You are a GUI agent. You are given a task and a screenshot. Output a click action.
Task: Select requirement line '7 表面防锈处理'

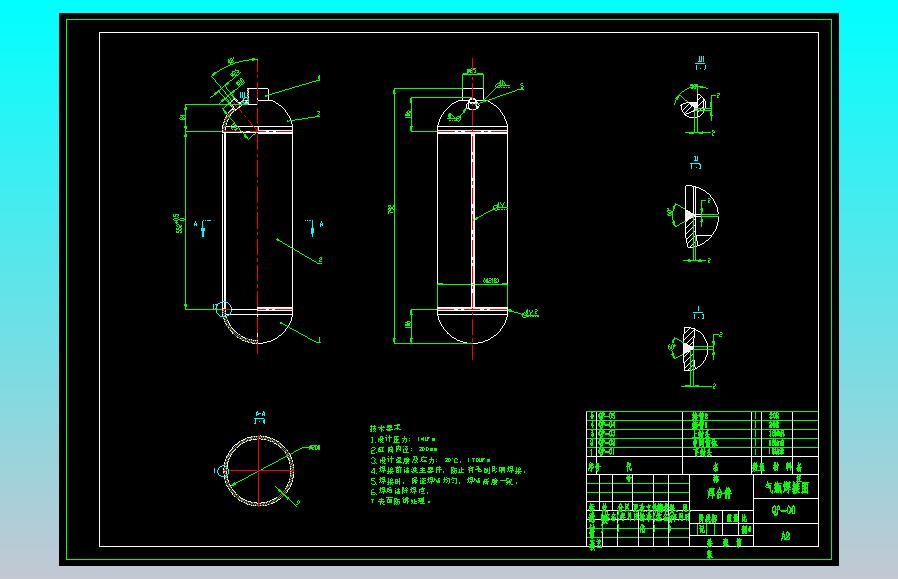(400, 501)
